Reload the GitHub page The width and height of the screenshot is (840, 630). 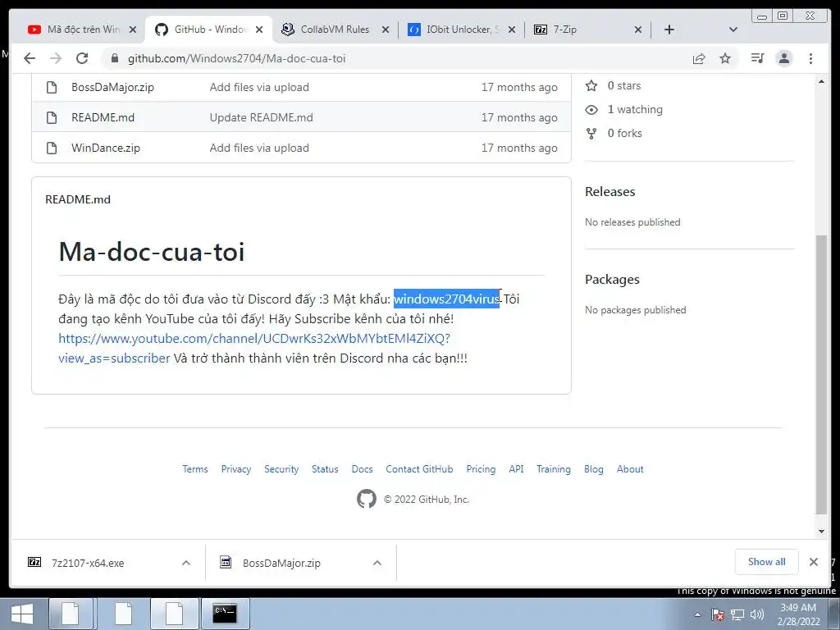[82, 58]
